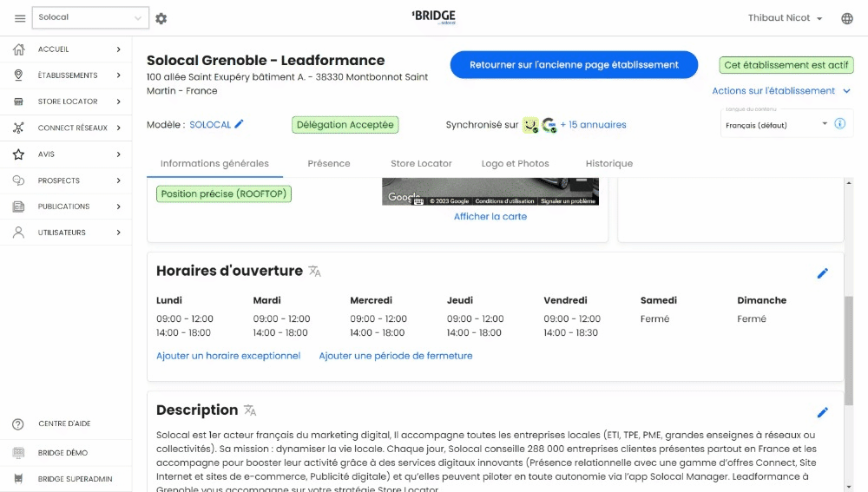Click the scrollbar down arrow
The image size is (868, 492).
(849, 487)
